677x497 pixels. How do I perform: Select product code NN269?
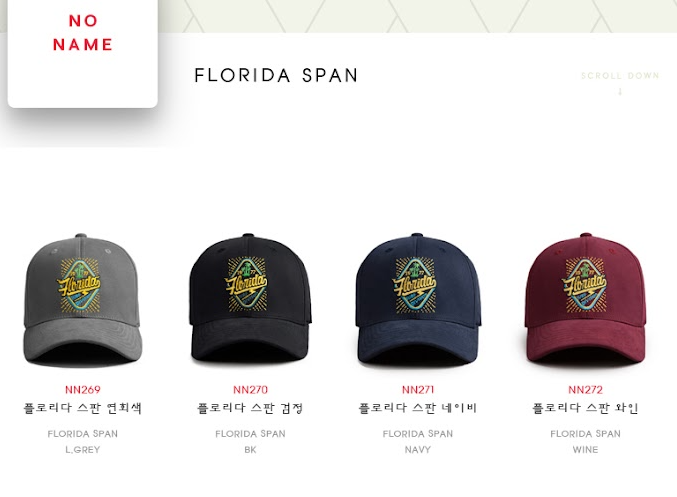click(x=83, y=389)
